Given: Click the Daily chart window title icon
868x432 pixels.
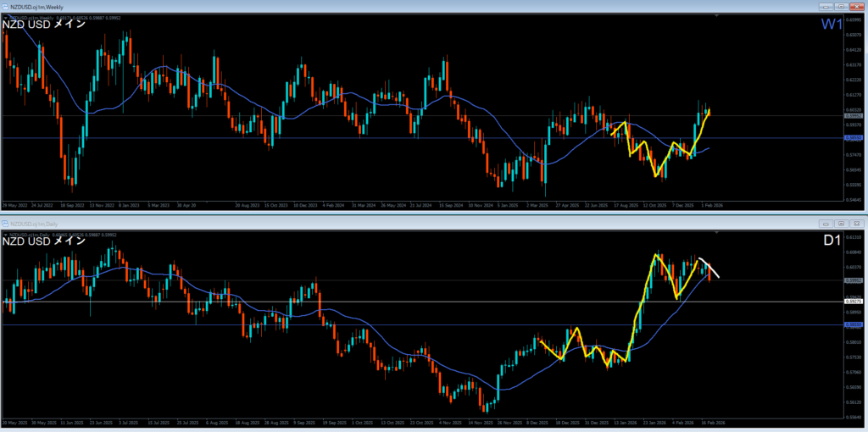Looking at the screenshot, I should pyautogui.click(x=5, y=223).
